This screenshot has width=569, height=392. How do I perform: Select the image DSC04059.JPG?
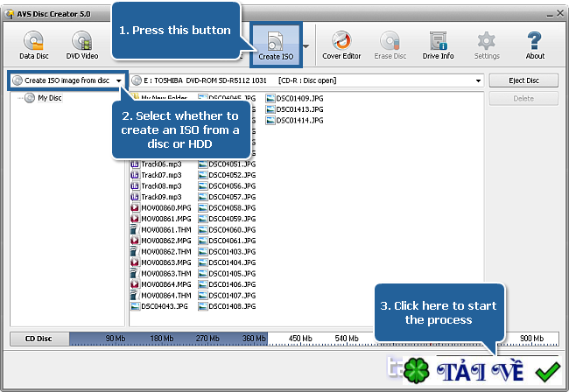pos(228,219)
